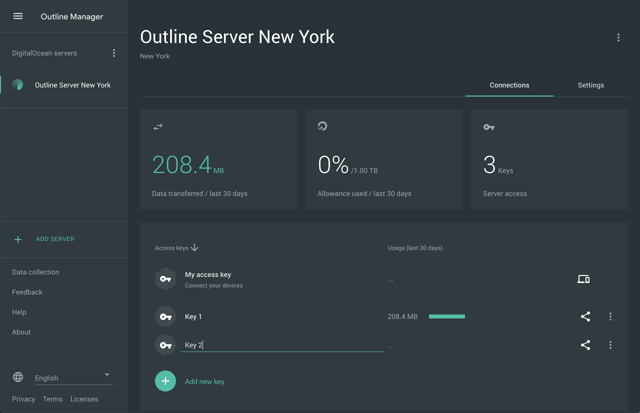Open the Privacy link
Viewport: 640px width, 413px height.
pyautogui.click(x=23, y=399)
